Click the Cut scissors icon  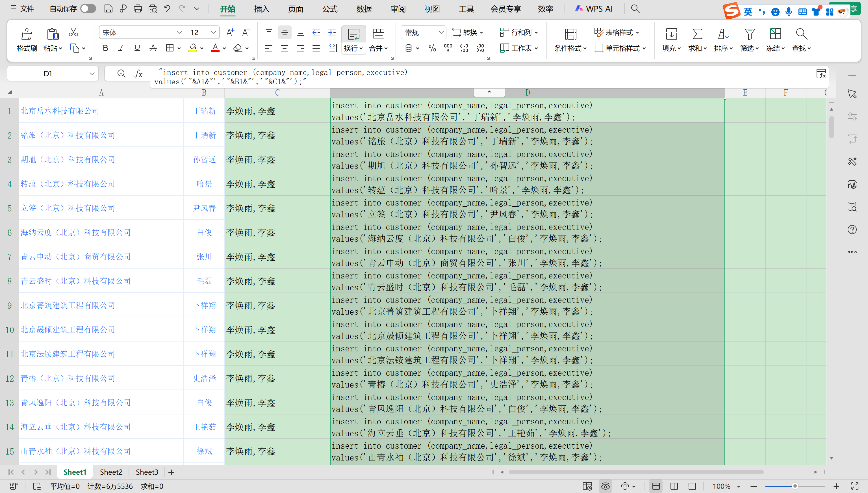coord(73,33)
